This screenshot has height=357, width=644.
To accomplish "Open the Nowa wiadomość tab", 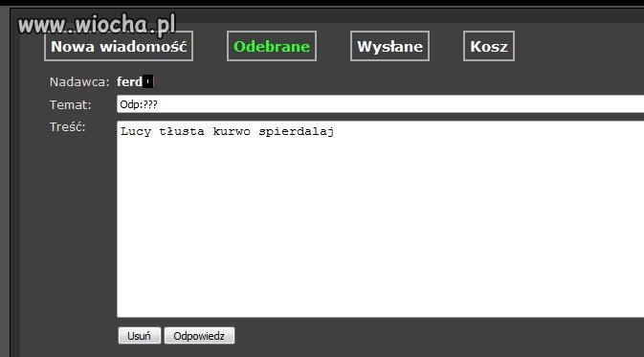I will pyautogui.click(x=119, y=46).
